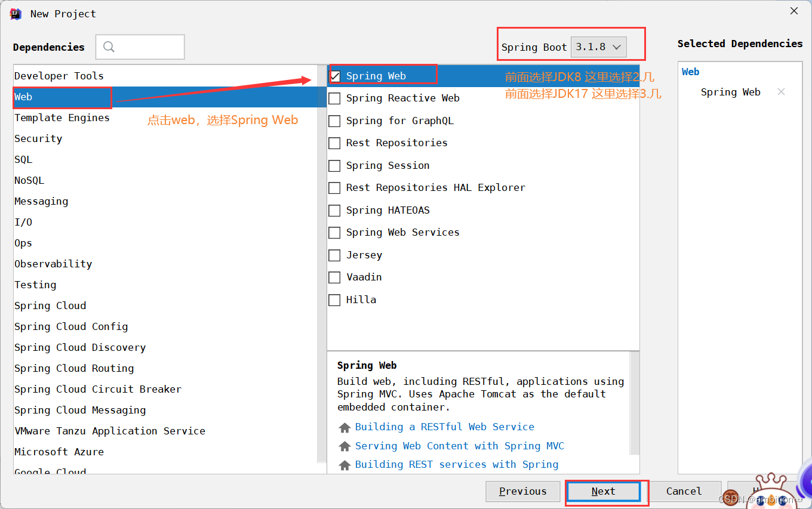Enable Spring Reactive Web dependency
Viewport: 812px width, 509px height.
pyautogui.click(x=335, y=98)
